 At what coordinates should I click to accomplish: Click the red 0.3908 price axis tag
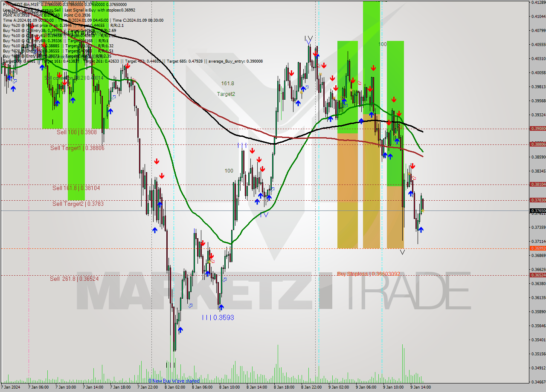coord(537,128)
